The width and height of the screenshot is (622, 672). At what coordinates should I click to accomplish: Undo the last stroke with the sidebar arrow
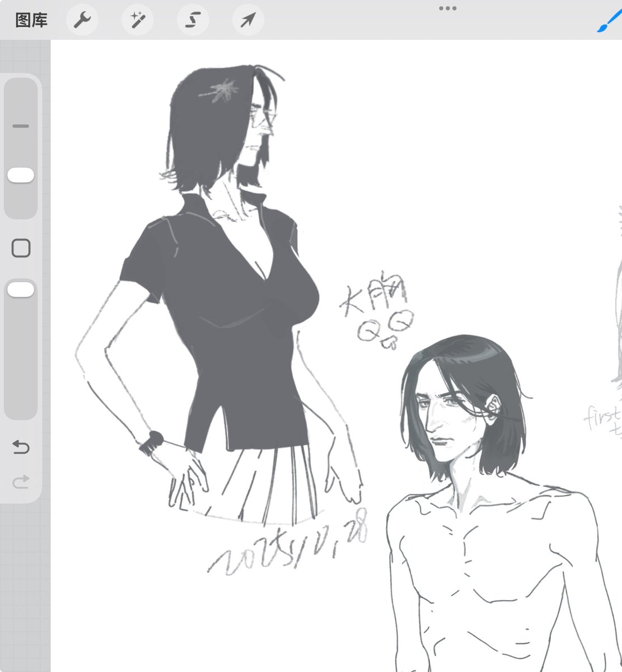(x=21, y=447)
